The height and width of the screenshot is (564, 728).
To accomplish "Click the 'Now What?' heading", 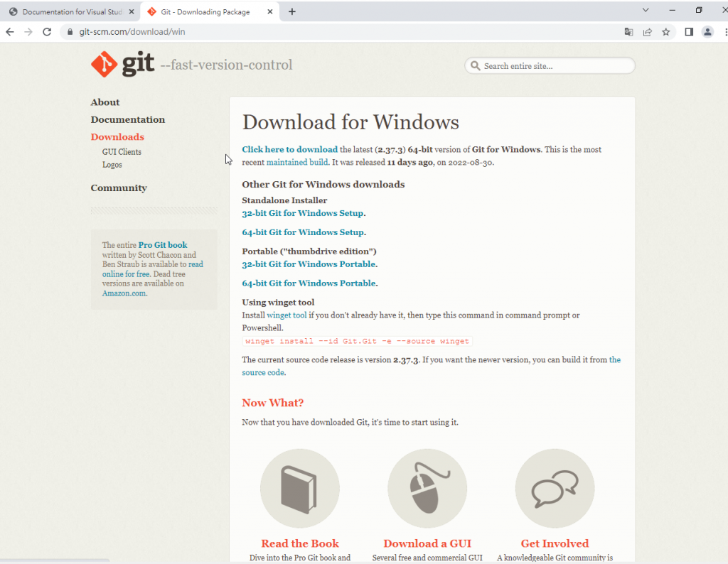I will pos(272,403).
